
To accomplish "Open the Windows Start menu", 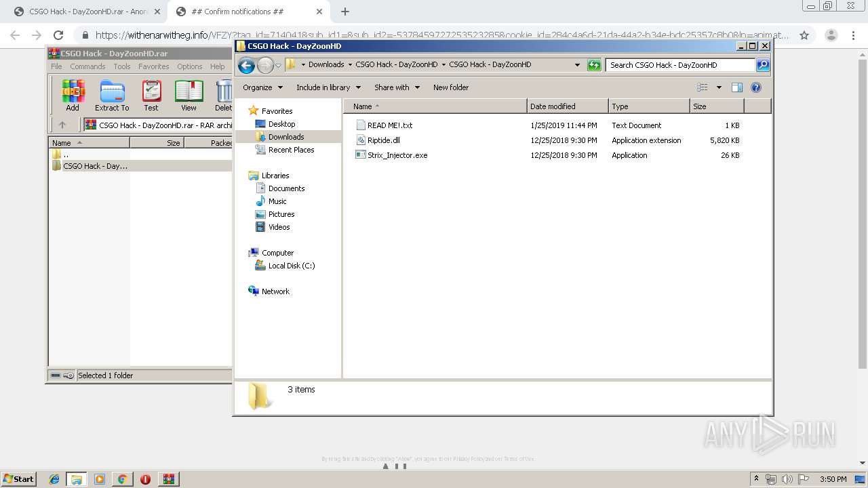I will point(19,479).
